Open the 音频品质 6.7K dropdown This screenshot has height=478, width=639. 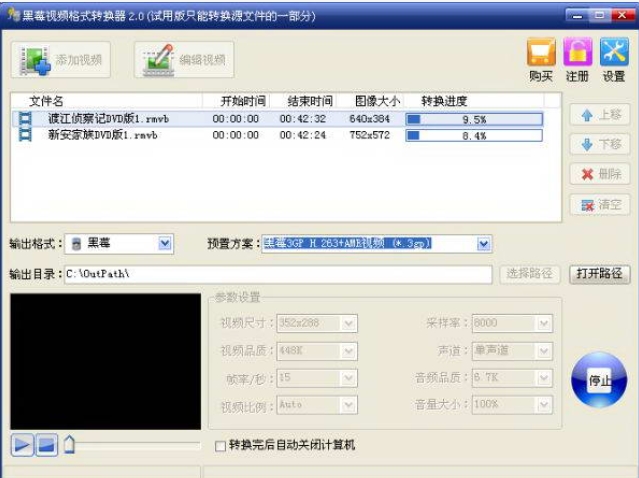(x=544, y=378)
